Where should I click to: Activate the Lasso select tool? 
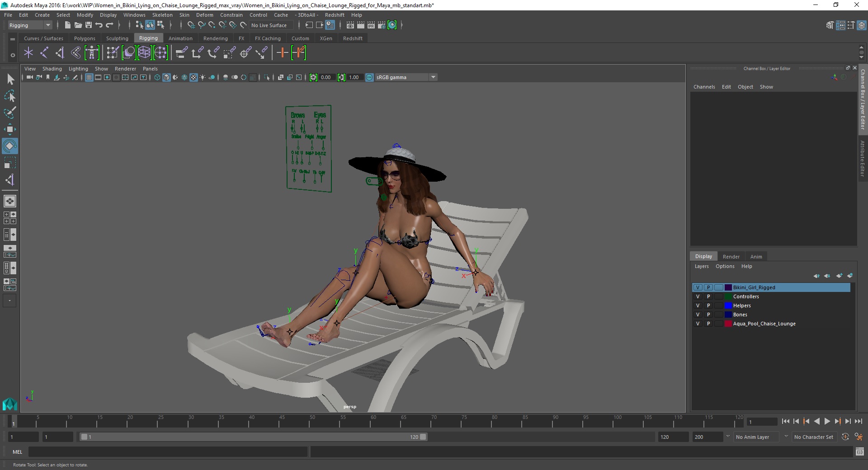tap(10, 96)
